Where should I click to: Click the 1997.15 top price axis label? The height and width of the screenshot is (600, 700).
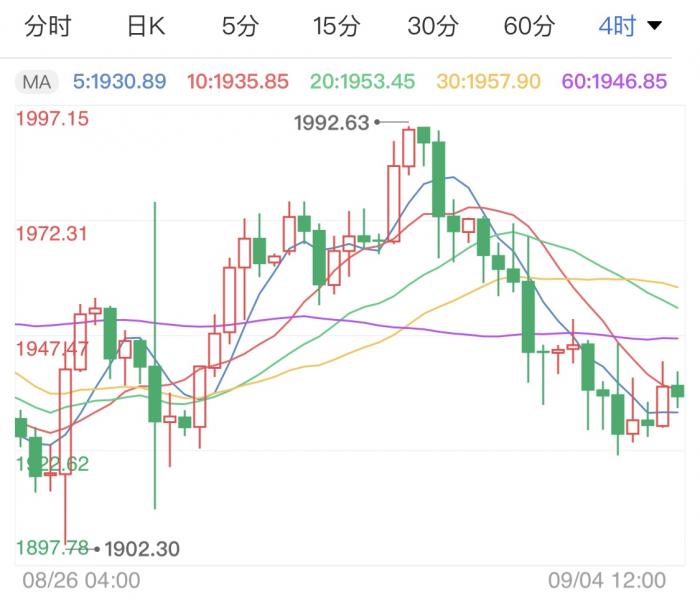(x=52, y=119)
